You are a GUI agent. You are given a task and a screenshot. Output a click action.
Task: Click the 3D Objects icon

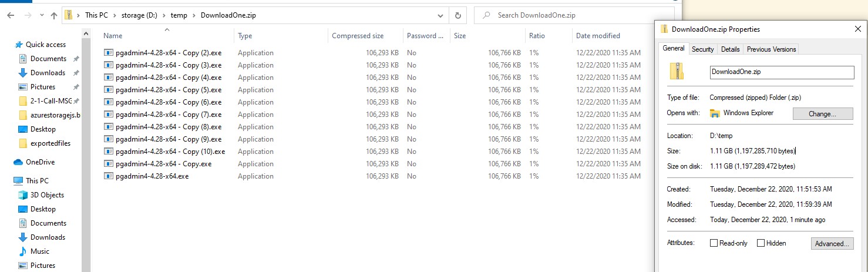[23, 195]
